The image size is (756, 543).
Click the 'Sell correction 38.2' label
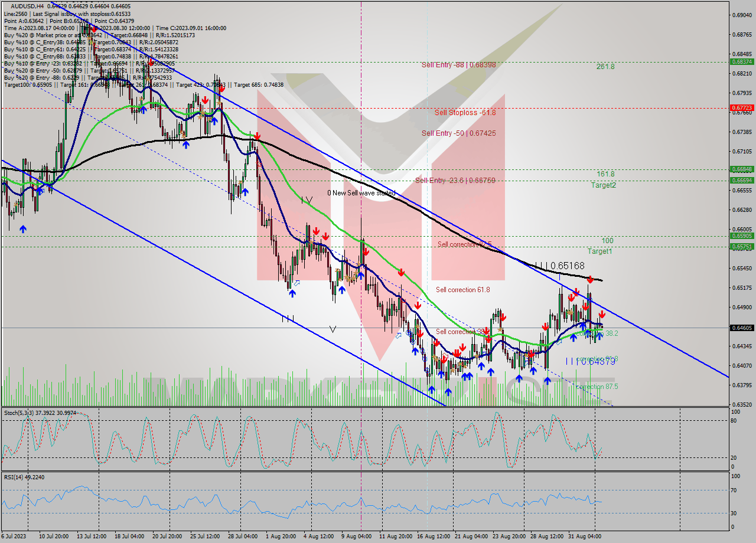coord(462,332)
